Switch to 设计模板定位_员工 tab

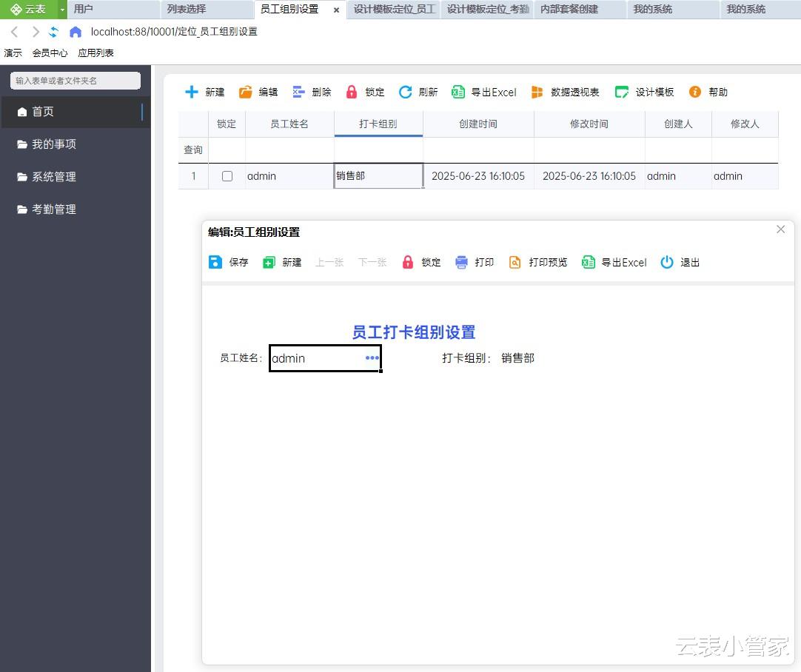tap(394, 9)
